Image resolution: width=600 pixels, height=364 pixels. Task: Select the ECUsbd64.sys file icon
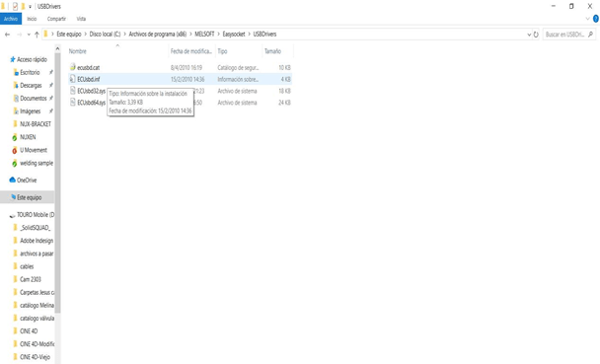[x=73, y=103]
